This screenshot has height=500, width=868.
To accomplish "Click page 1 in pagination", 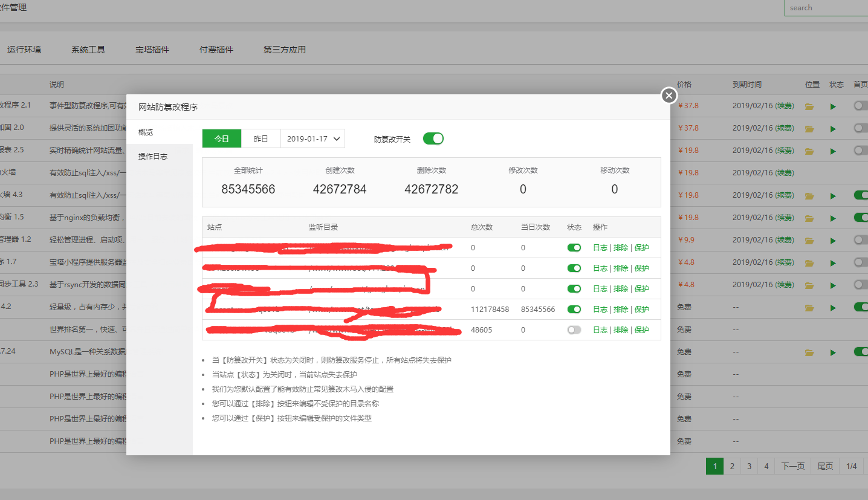I will pyautogui.click(x=714, y=466).
